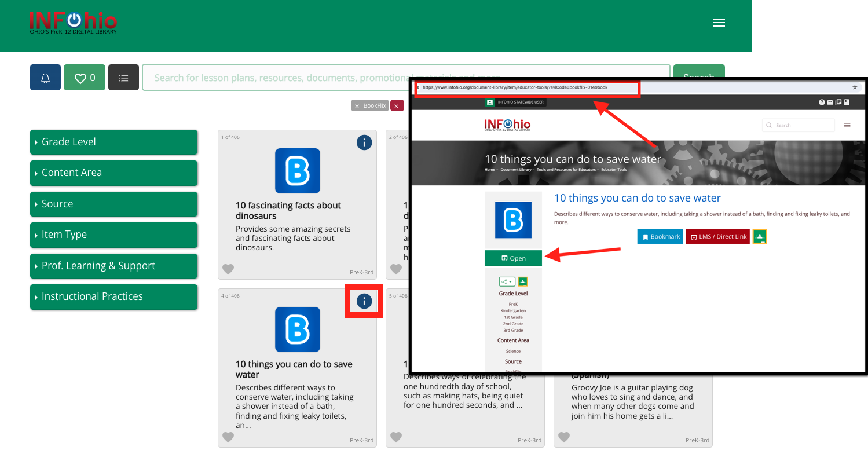Favorite the 10 fascinating facts about dinosaurs card
Viewport: 868px width, 454px height.
click(x=228, y=269)
